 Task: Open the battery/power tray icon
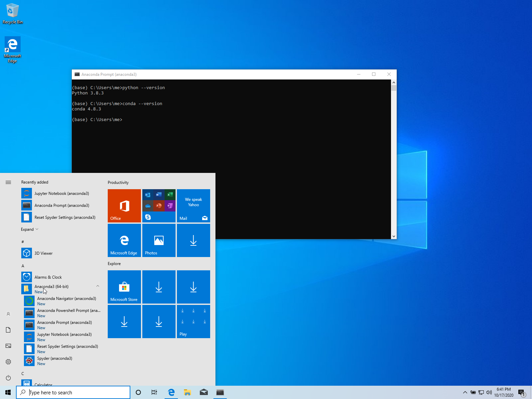tap(473, 392)
